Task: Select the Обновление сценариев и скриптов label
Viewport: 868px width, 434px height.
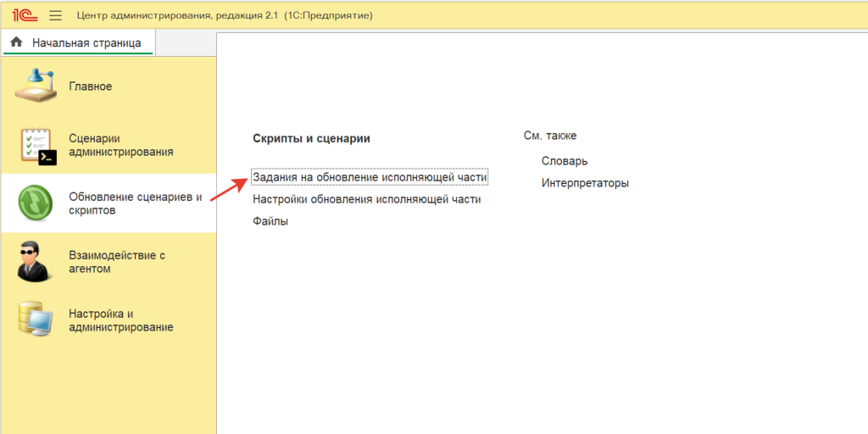Action: click(135, 203)
